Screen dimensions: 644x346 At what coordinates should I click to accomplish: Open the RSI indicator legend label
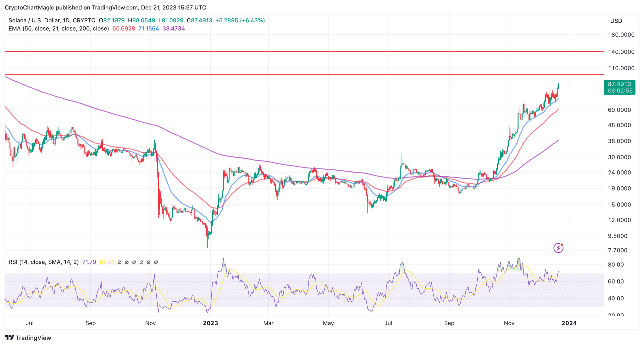(43, 262)
